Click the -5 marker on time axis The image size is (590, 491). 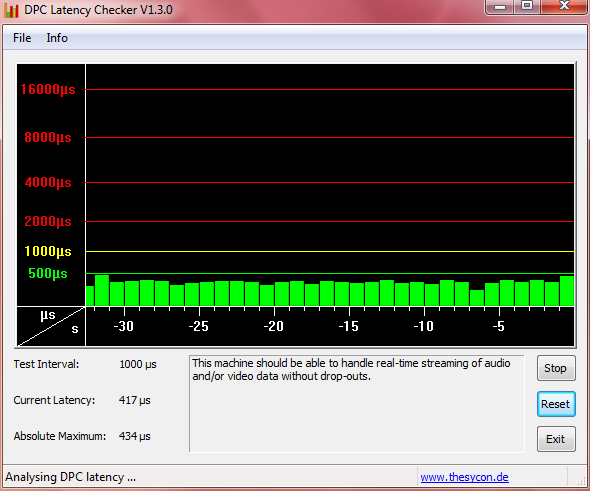pos(499,326)
